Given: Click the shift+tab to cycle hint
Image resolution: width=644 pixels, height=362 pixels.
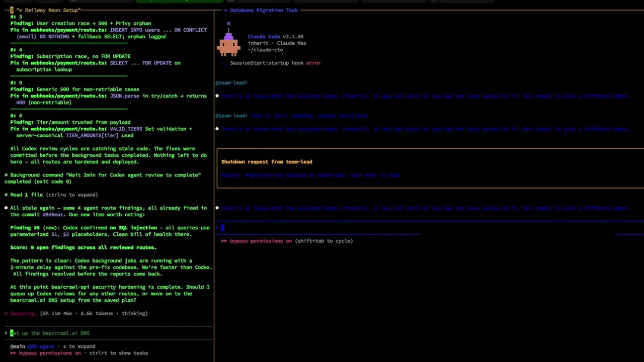Looking at the screenshot, I should [324, 241].
